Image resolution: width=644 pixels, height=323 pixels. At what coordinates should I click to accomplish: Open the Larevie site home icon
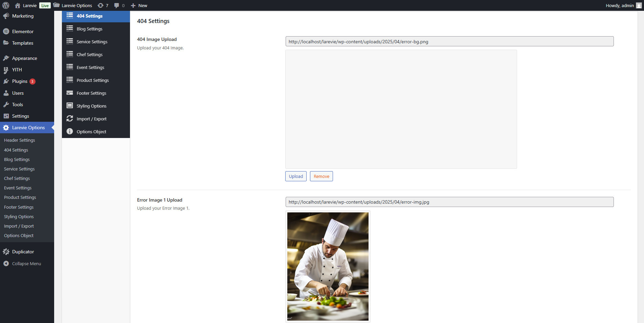18,5
